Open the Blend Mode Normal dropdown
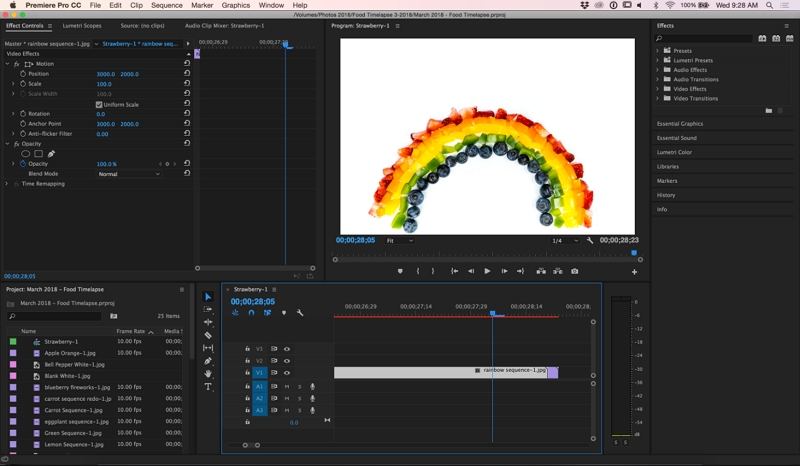This screenshot has height=466, width=800. click(129, 174)
